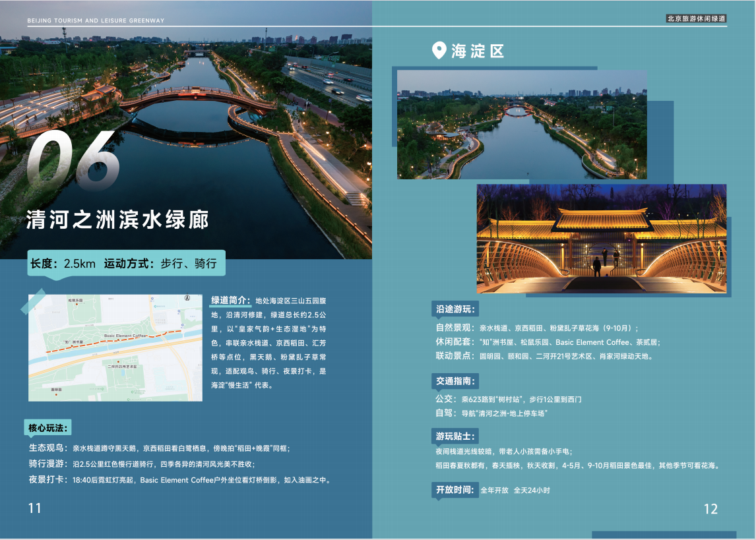Viewport: 756px width, 540px height.
Task: Click the 交通指南 label tag
Action: click(x=455, y=381)
